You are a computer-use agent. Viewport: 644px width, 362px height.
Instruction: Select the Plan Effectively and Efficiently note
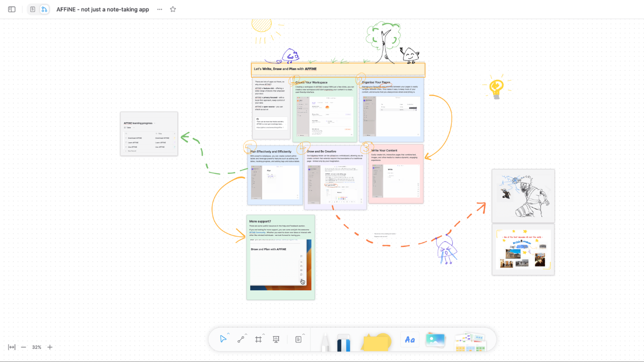pos(275,175)
